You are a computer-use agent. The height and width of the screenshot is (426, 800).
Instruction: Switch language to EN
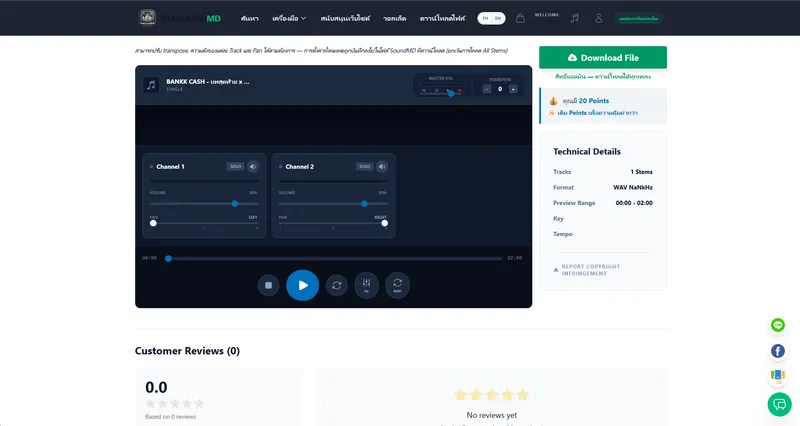[x=498, y=18]
